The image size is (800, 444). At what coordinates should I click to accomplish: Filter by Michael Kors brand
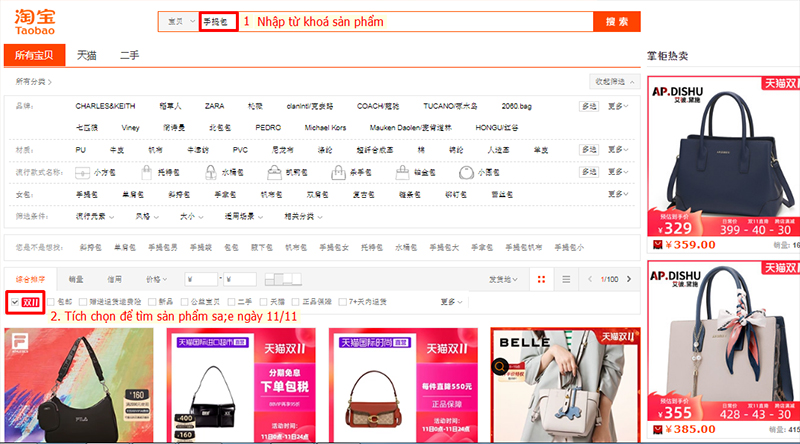pos(325,128)
